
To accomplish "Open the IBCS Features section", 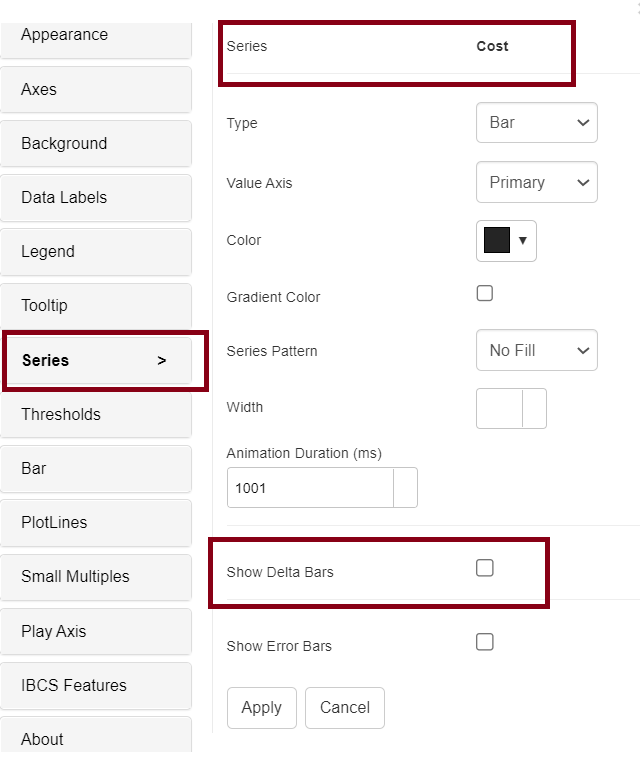I will (x=95, y=685).
